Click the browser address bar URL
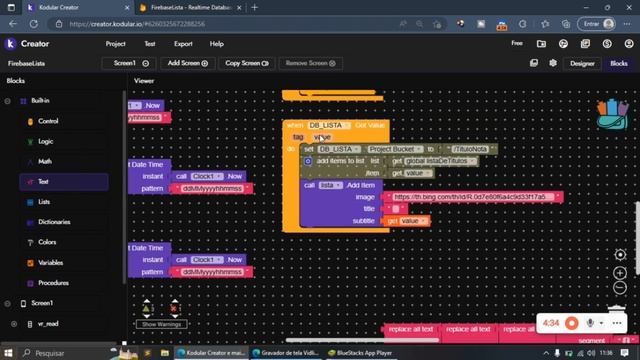640x360 pixels. pos(137,24)
